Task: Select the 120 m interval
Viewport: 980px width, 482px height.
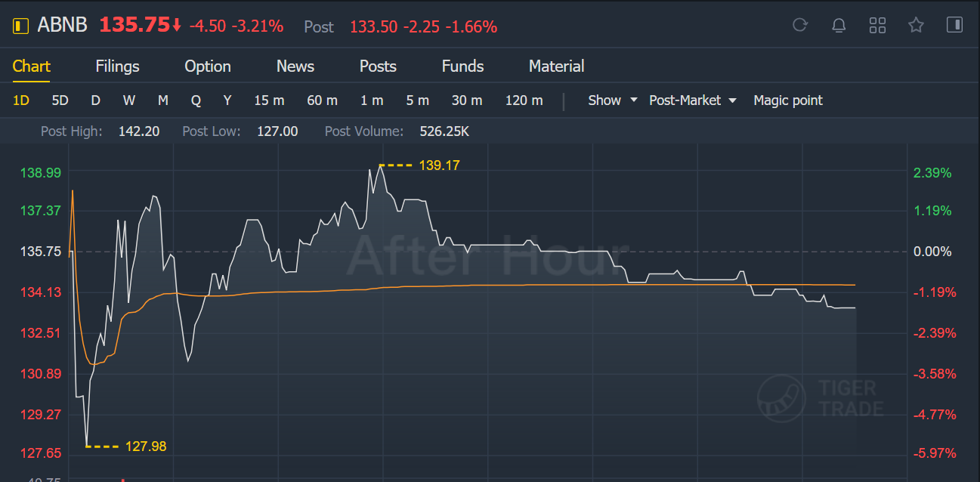Action: tap(524, 100)
